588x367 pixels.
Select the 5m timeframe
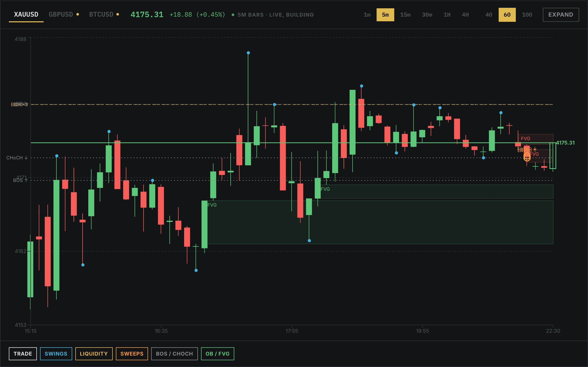(385, 15)
